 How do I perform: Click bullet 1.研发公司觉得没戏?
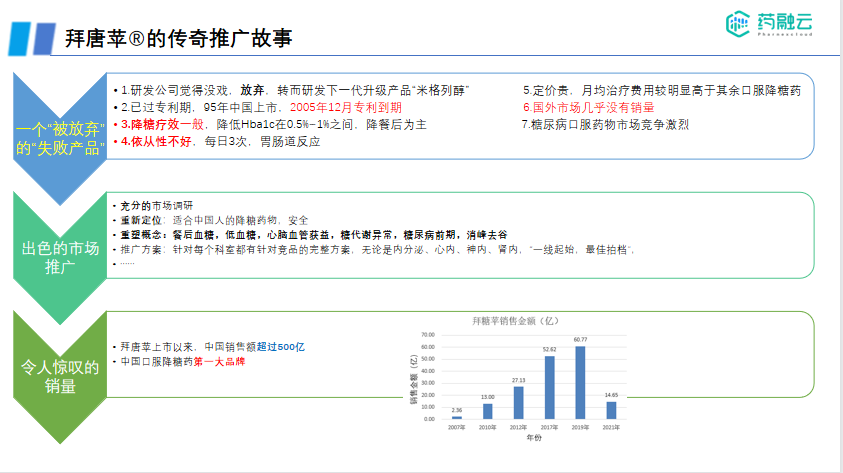pos(291,90)
